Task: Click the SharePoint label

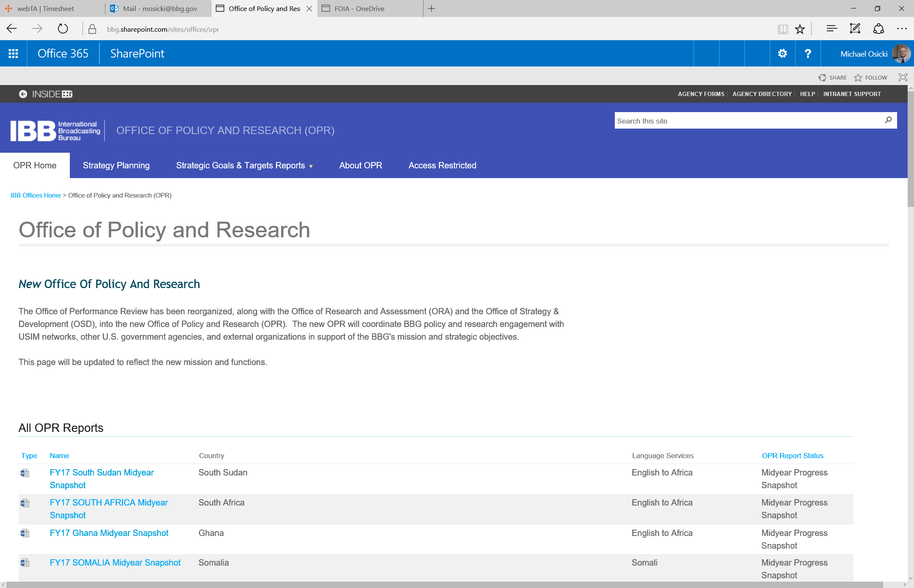Action: tap(137, 53)
